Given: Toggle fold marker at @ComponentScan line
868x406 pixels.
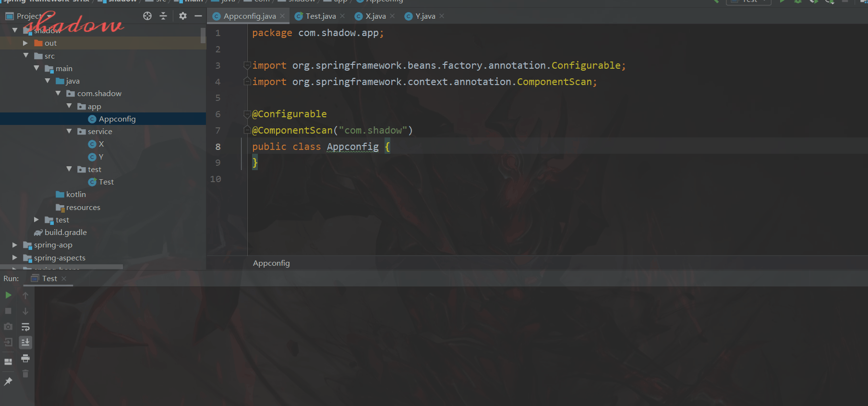Looking at the screenshot, I should 247,130.
